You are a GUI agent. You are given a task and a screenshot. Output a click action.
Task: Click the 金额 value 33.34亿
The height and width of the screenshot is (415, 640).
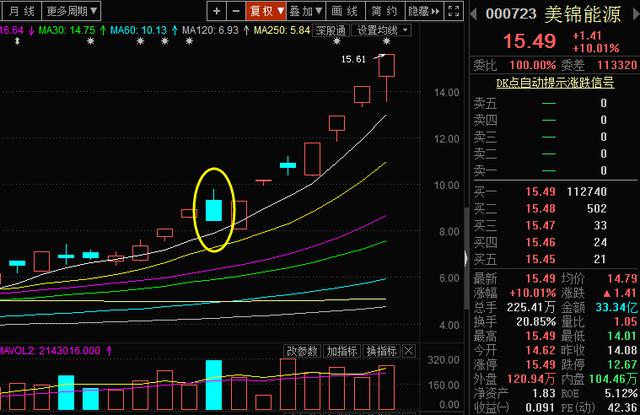616,307
